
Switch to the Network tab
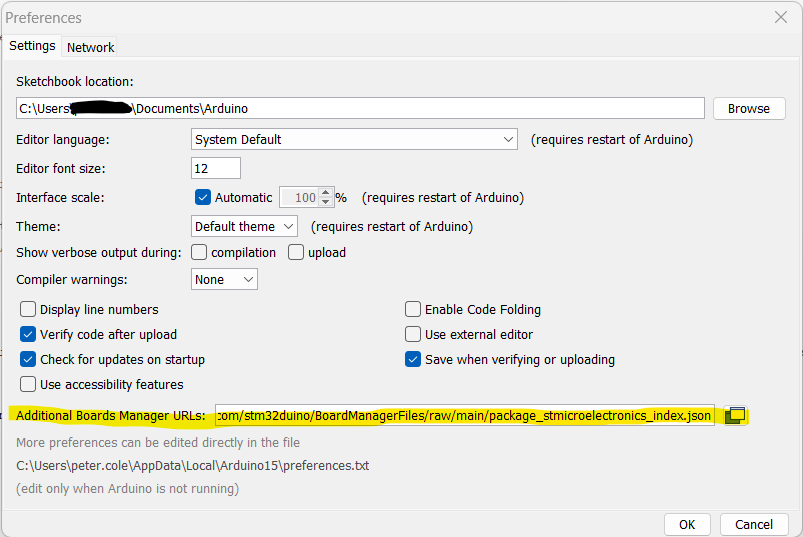coord(90,47)
